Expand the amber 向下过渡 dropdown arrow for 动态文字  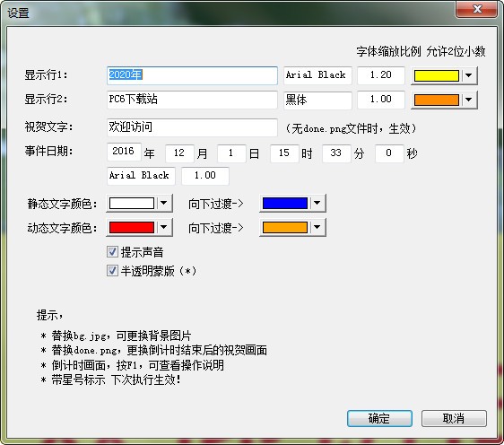click(317, 227)
